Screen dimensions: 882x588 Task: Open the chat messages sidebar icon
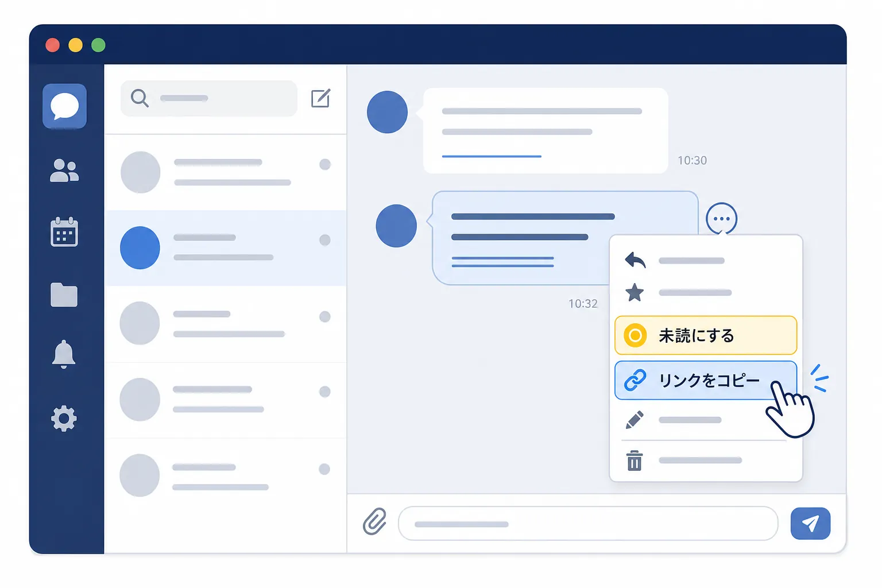point(64,106)
